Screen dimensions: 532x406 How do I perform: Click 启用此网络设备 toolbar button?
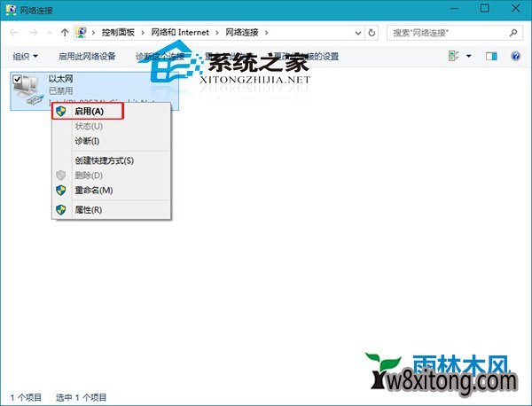87,56
